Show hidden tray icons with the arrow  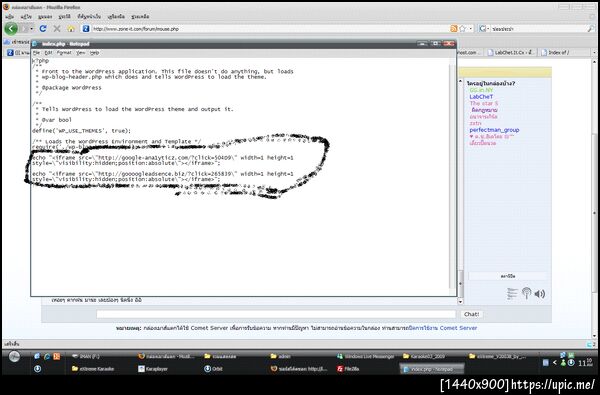click(x=554, y=362)
